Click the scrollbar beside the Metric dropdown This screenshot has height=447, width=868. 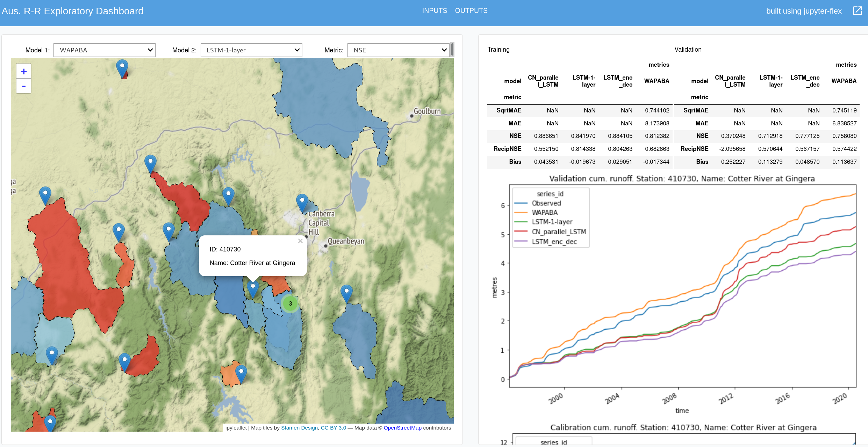click(x=452, y=50)
